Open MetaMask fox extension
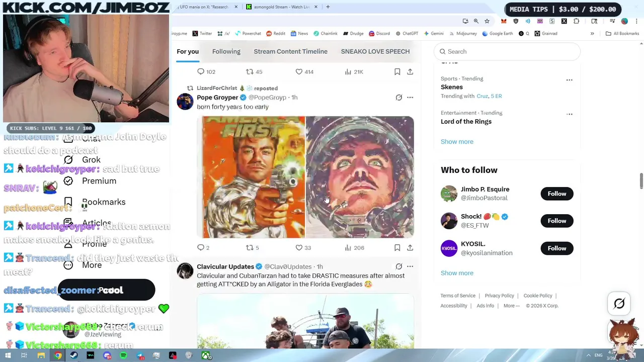The image size is (644, 362). (x=504, y=21)
